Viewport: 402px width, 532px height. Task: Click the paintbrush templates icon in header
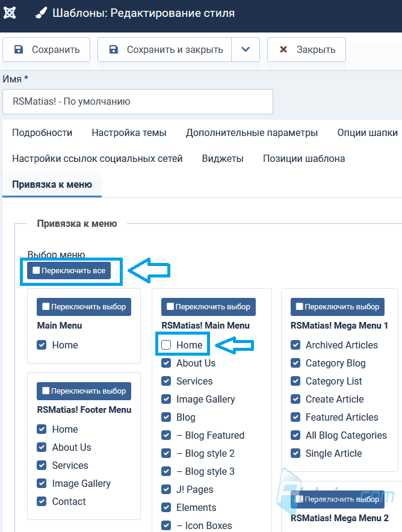click(41, 13)
